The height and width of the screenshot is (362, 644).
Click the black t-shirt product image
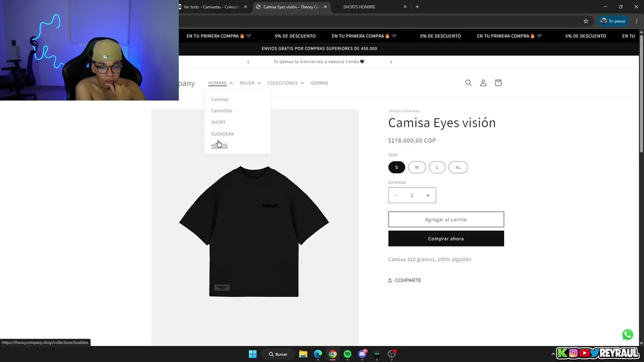click(x=254, y=231)
